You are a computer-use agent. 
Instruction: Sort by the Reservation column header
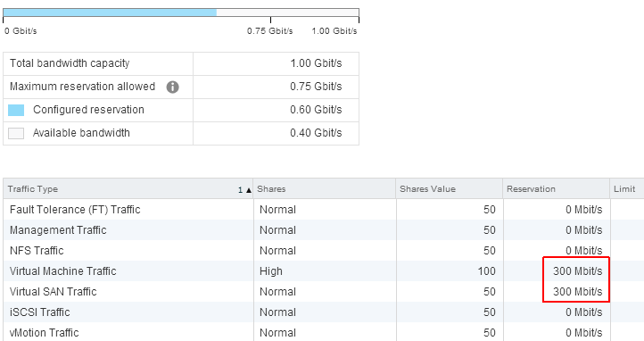[556, 189]
